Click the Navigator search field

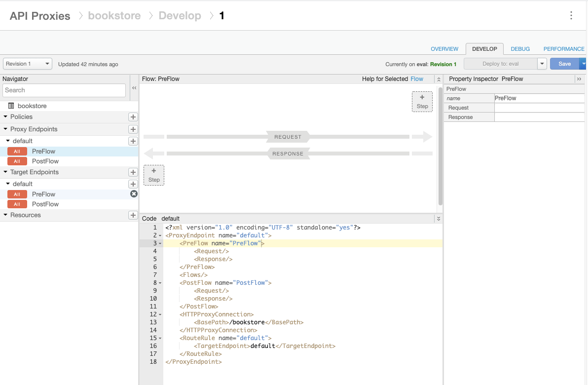click(64, 90)
